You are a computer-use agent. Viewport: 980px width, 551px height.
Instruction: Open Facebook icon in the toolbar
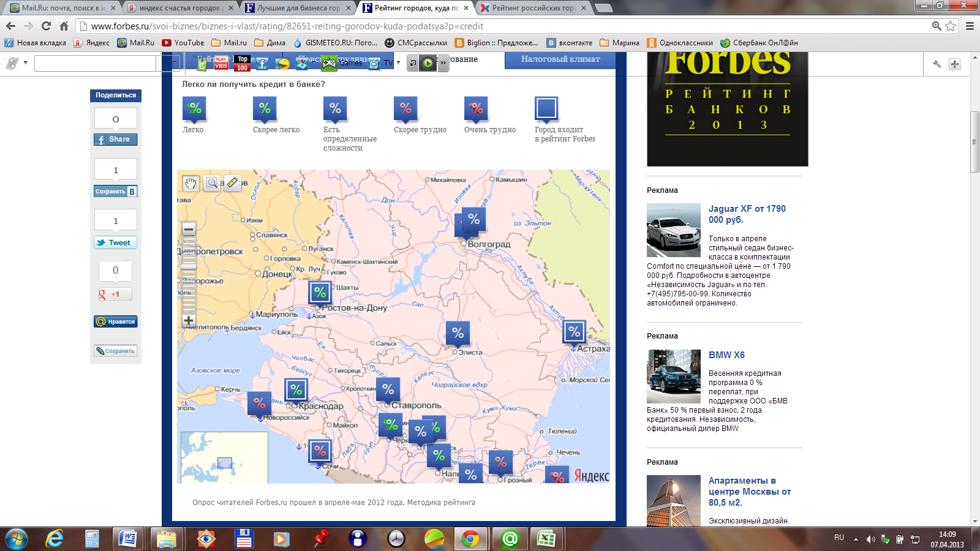[262, 63]
